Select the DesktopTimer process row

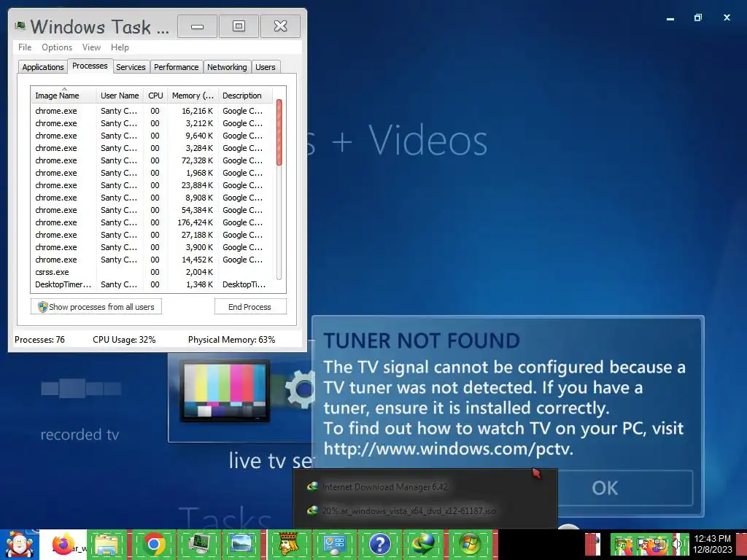[152, 284]
